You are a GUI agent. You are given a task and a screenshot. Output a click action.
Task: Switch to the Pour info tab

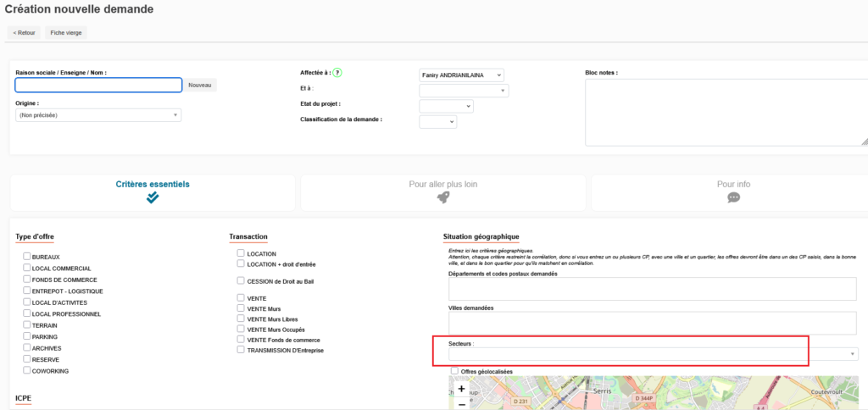[733, 191]
